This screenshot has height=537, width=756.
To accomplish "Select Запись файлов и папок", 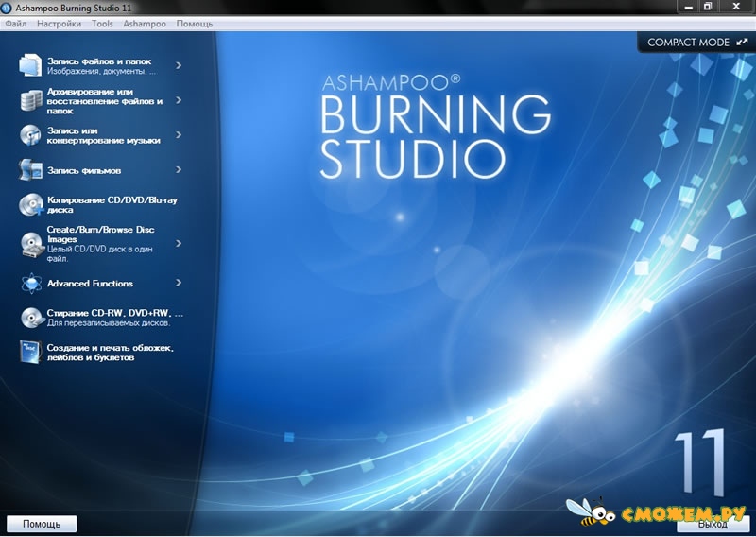I will pos(99,61).
